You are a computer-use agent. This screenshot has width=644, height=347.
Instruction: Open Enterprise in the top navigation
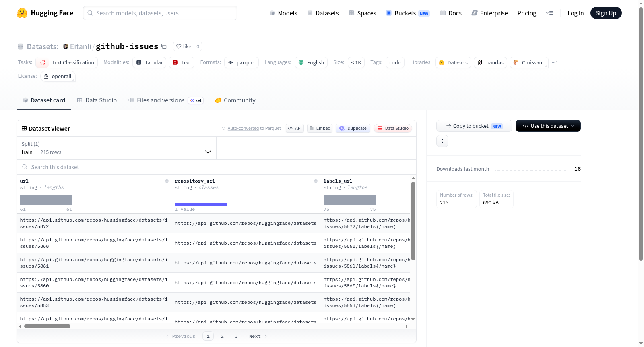489,13
